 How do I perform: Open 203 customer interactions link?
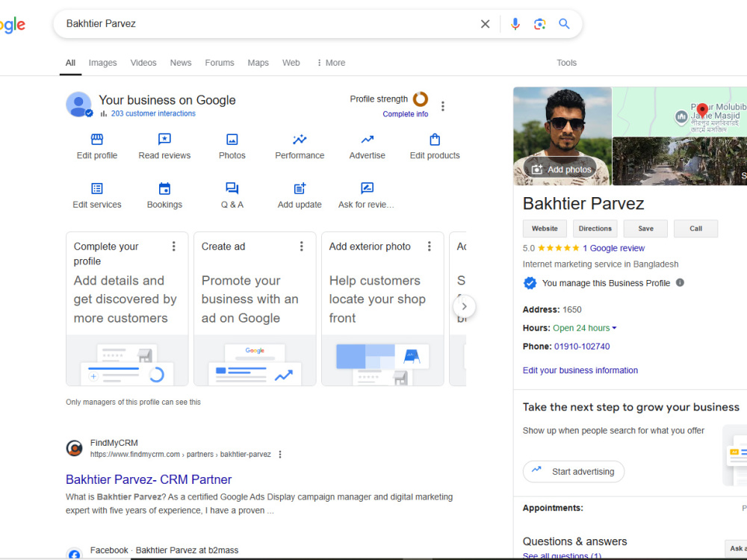point(153,113)
